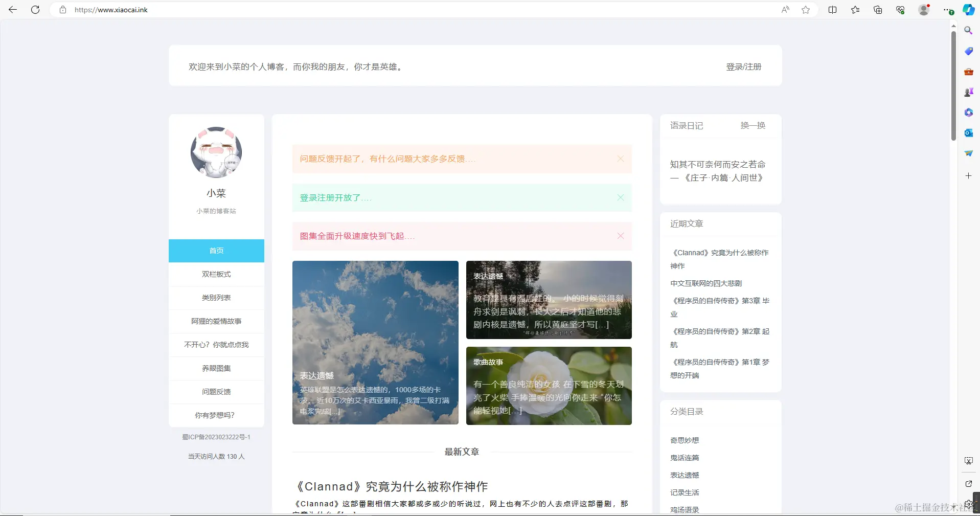Image resolution: width=980 pixels, height=516 pixels.
Task: Open sidebar screenshot icon near bottom
Action: point(968,461)
